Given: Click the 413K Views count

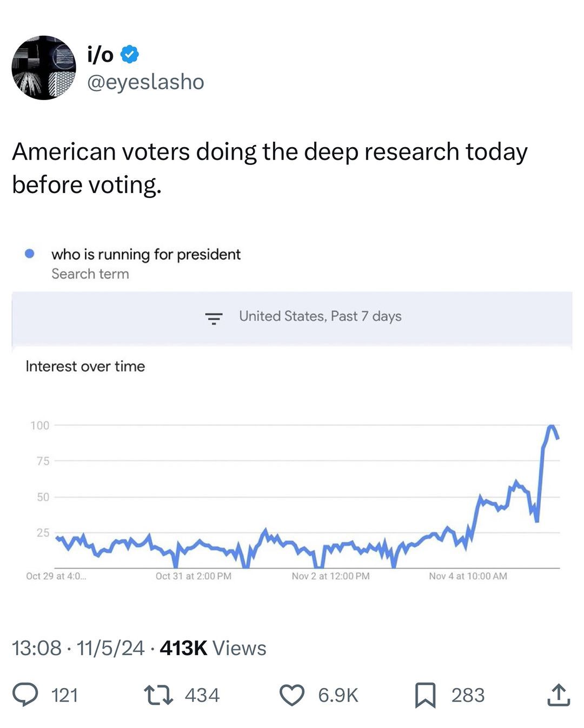Looking at the screenshot, I should point(213,648).
